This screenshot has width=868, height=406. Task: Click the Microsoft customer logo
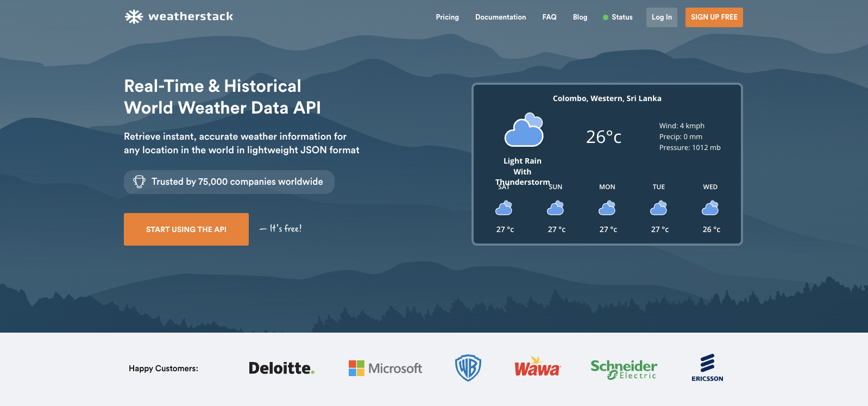coord(385,368)
